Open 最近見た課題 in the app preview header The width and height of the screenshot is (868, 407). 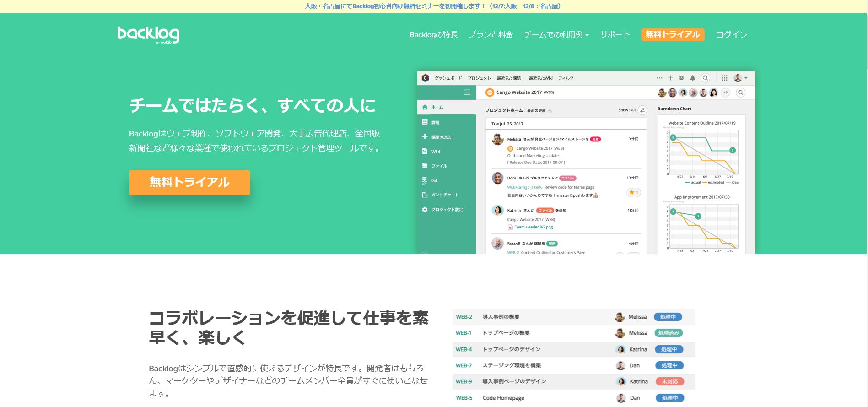[508, 78]
